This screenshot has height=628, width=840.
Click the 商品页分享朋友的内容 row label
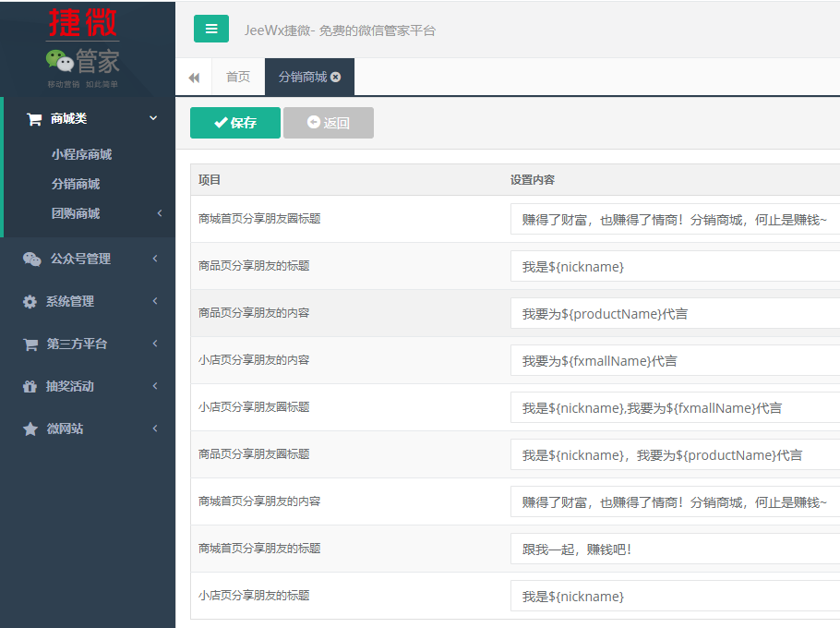point(254,313)
